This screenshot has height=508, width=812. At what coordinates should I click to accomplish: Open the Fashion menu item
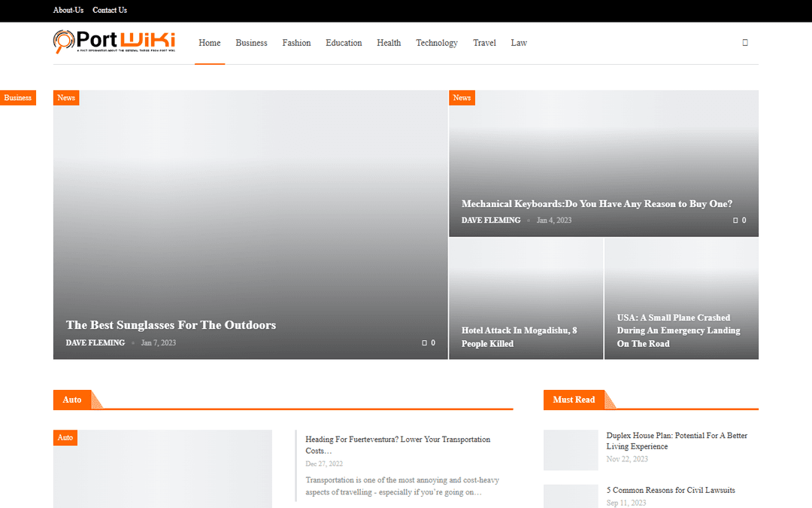(x=297, y=43)
